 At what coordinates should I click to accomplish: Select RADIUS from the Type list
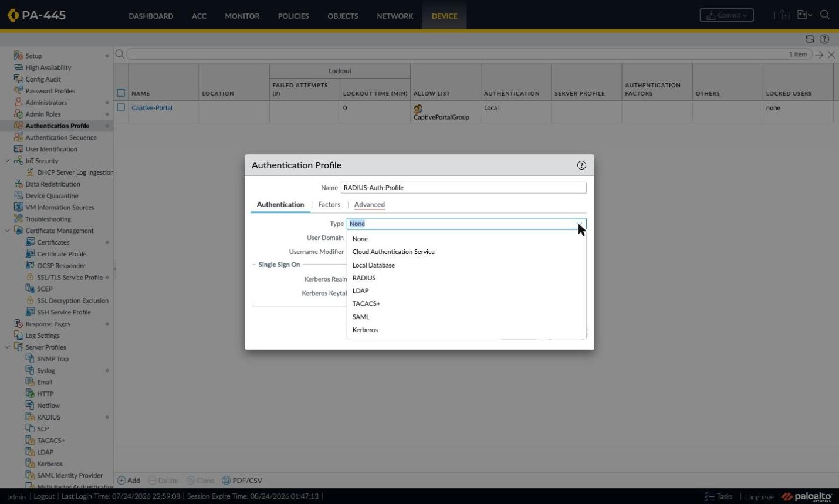pos(466,278)
